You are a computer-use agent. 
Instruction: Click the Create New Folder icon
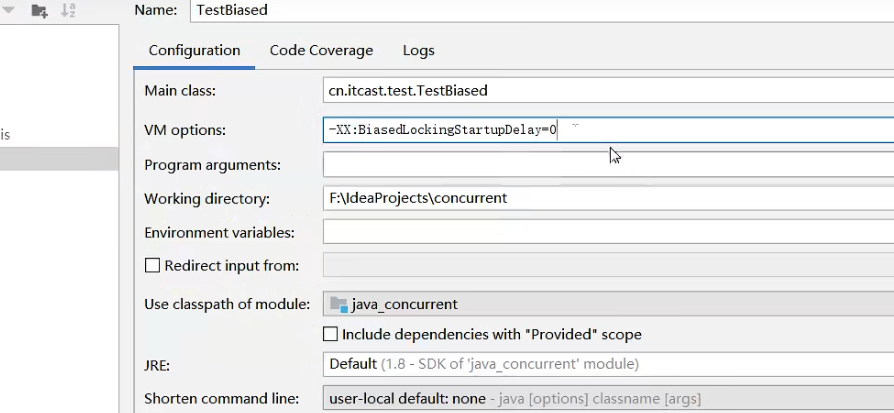point(39,11)
